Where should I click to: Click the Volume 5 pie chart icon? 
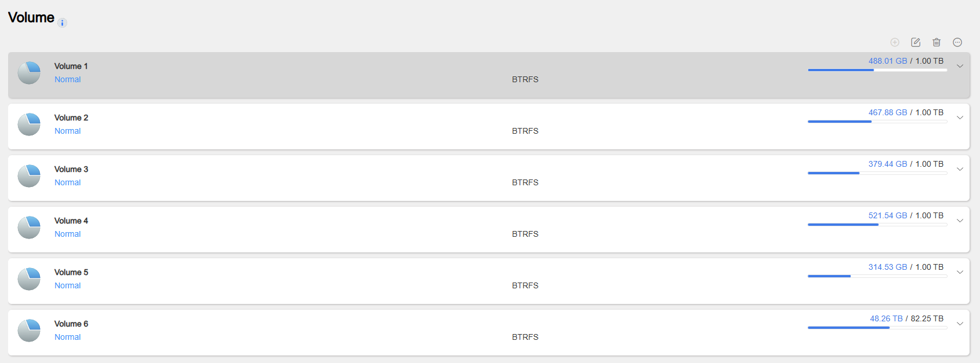pos(29,279)
